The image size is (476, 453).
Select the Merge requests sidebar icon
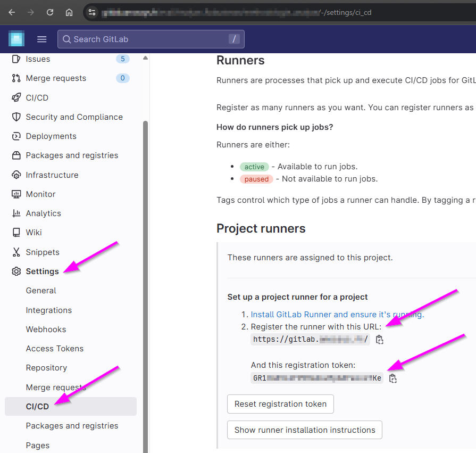click(15, 78)
